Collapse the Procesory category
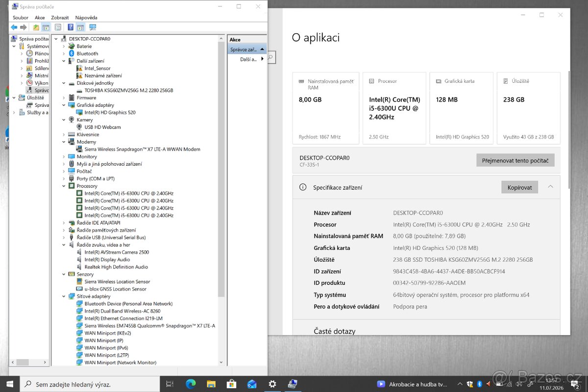The height and width of the screenshot is (392, 588). [x=64, y=186]
